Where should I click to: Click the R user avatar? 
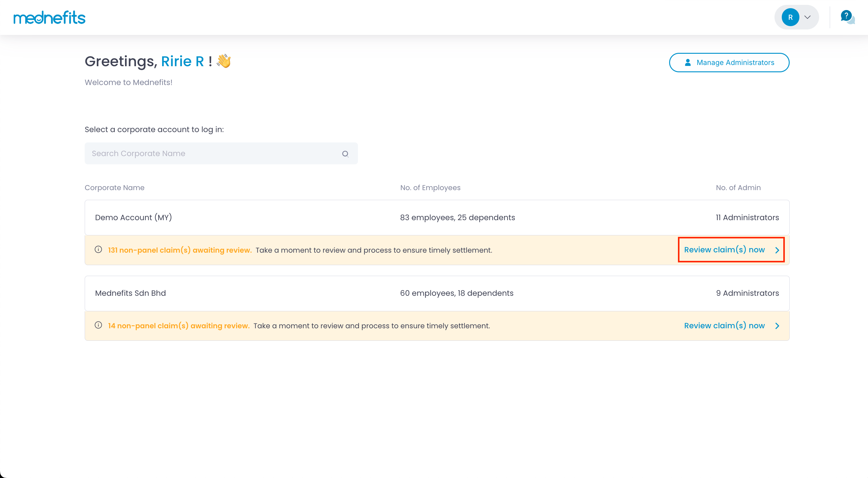click(790, 17)
